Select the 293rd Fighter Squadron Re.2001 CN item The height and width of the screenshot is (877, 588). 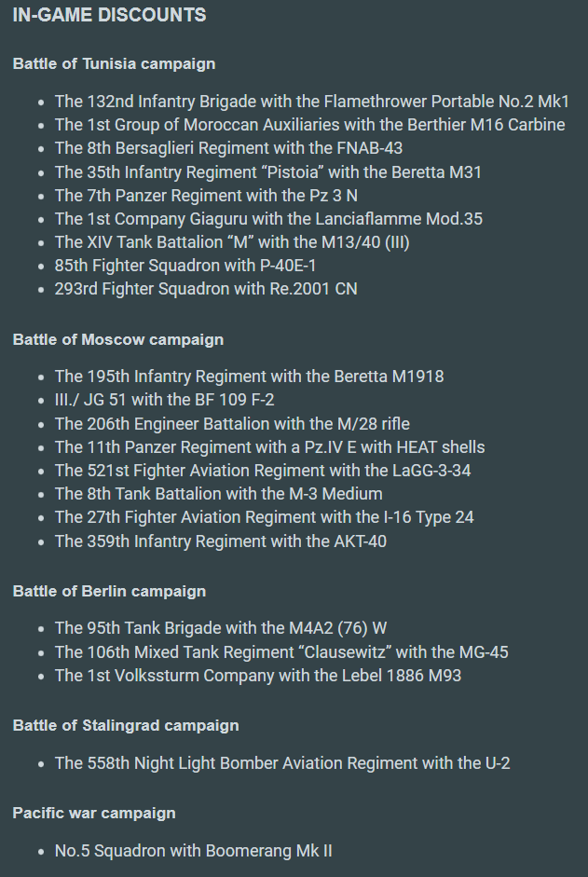tap(205, 289)
